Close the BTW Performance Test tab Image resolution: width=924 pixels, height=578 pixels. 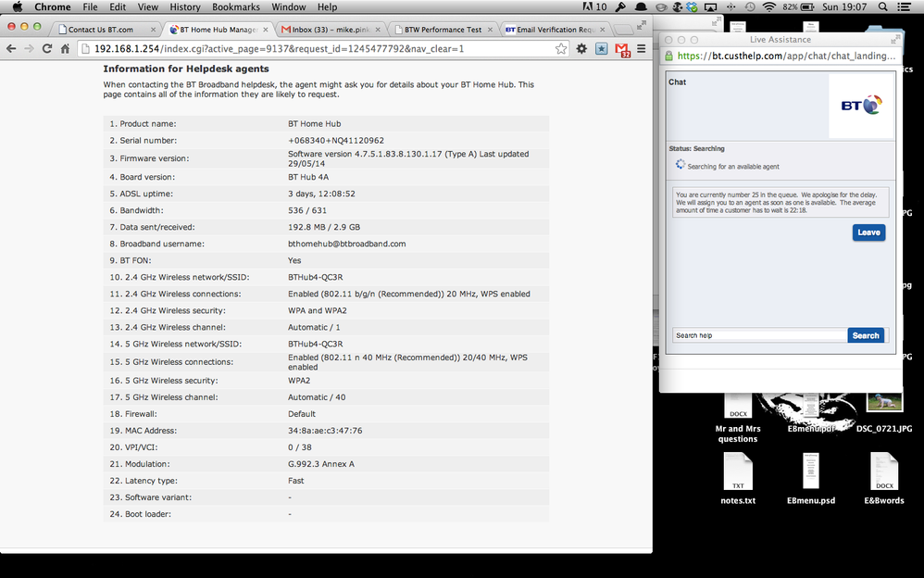pyautogui.click(x=490, y=30)
